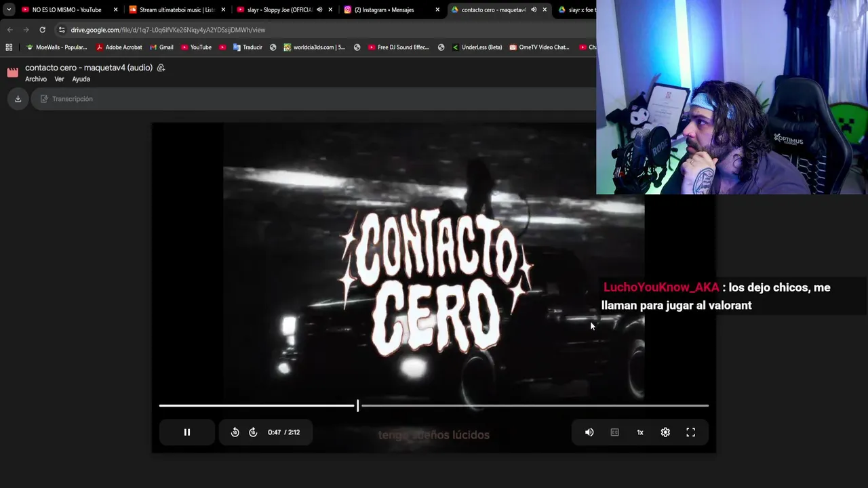
Task: Open the Traducir bookmark
Action: click(x=248, y=47)
